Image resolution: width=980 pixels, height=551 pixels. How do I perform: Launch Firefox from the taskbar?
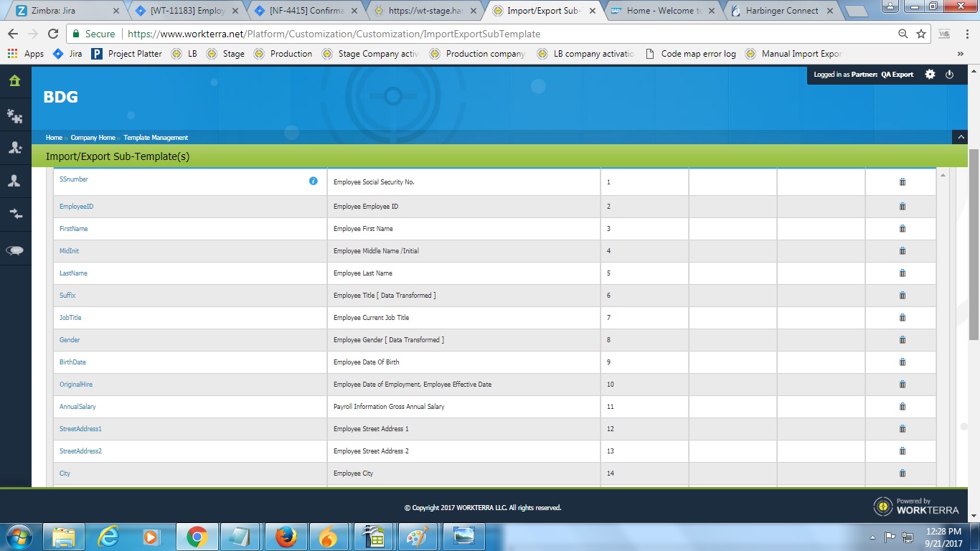[x=286, y=536]
